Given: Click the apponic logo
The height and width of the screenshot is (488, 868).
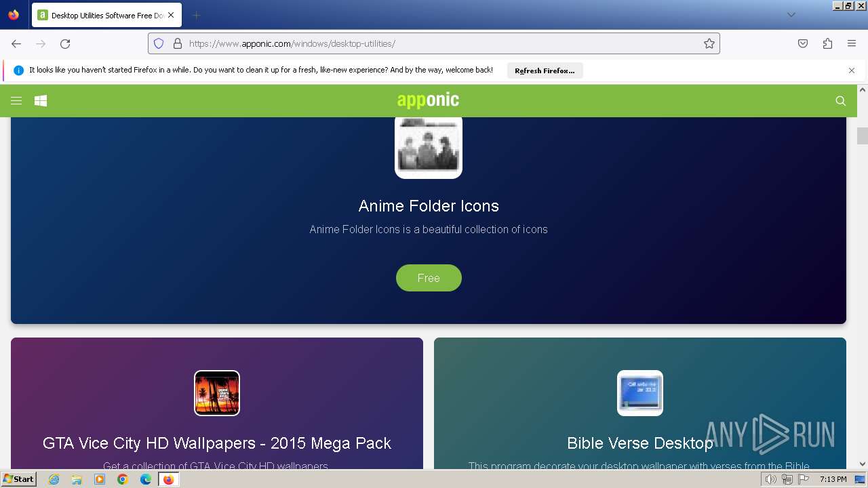Looking at the screenshot, I should pyautogui.click(x=429, y=100).
